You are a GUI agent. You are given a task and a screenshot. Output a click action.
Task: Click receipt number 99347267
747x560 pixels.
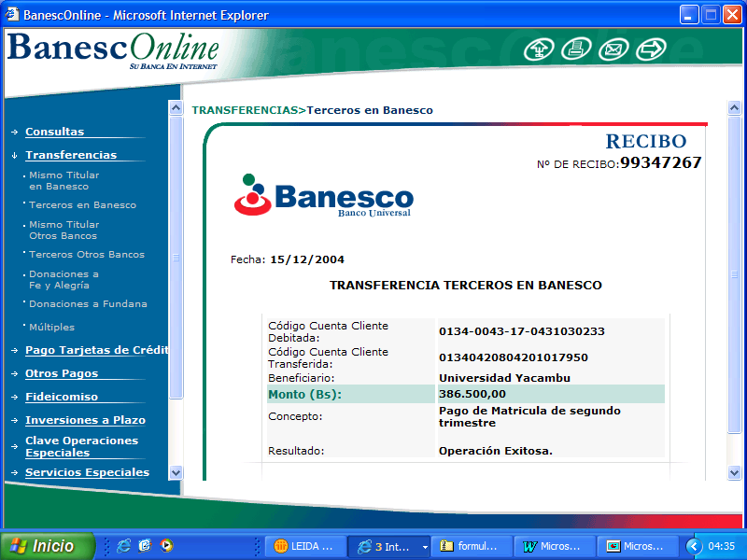661,162
